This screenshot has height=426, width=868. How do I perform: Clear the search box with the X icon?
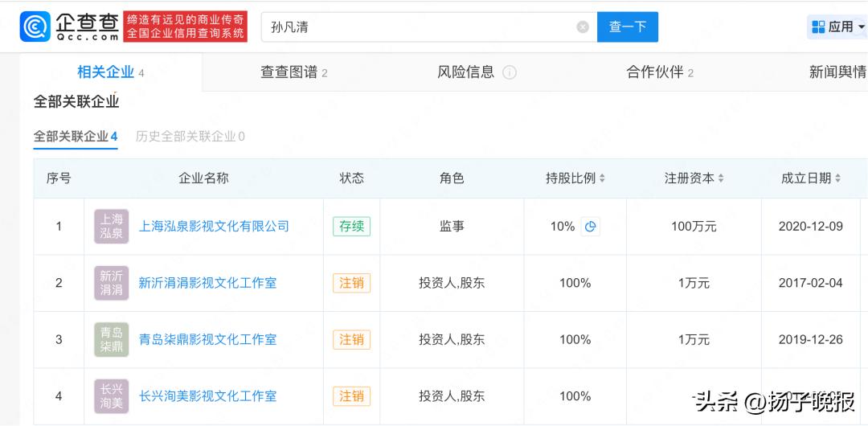point(583,27)
